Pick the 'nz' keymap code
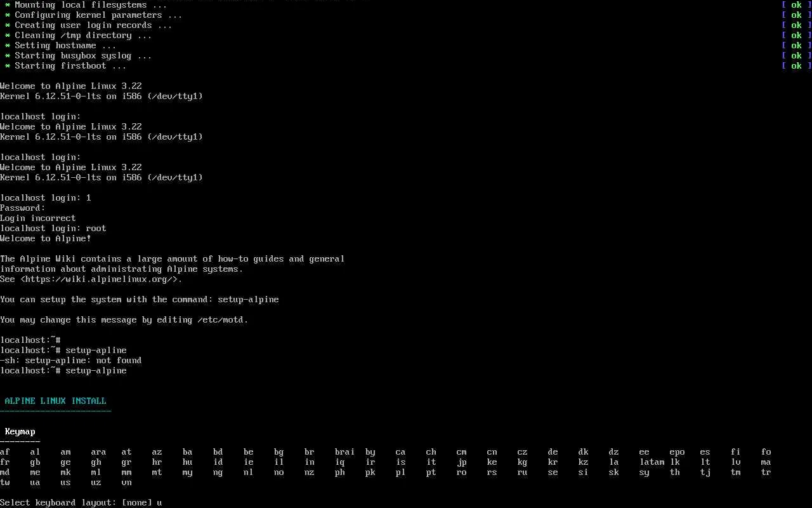 [310, 472]
